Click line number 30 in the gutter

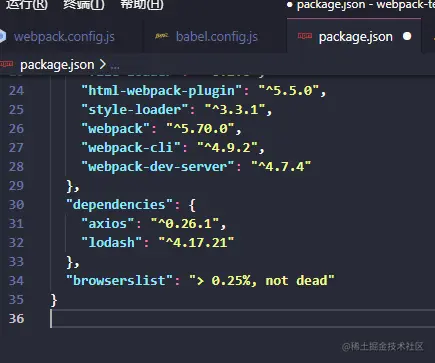pyautogui.click(x=16, y=204)
